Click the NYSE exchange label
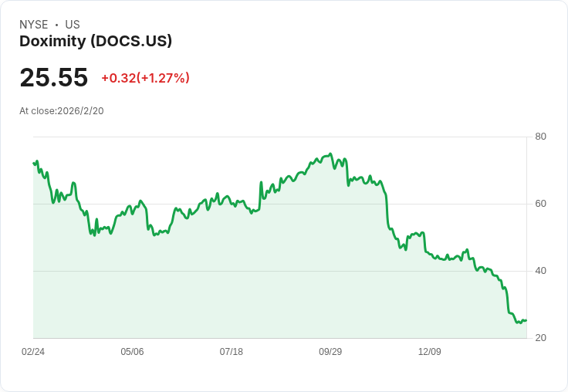This screenshot has height=392, width=568. click(34, 25)
